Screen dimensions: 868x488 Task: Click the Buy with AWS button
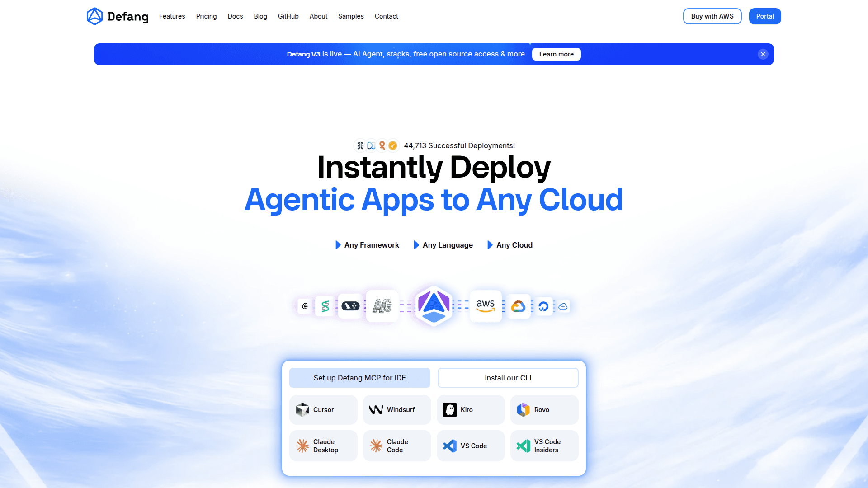coord(712,16)
